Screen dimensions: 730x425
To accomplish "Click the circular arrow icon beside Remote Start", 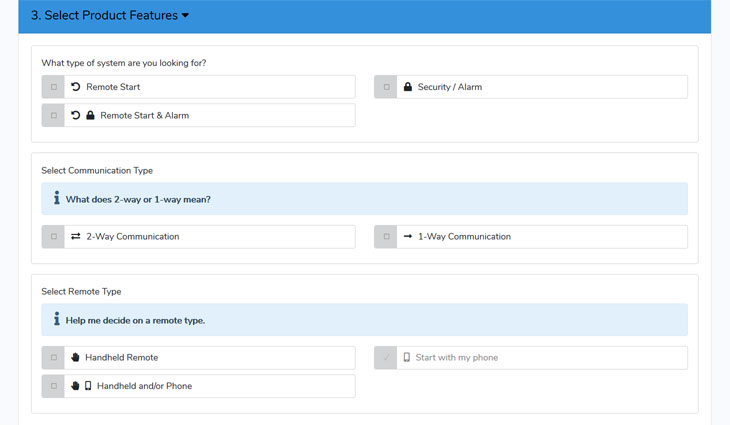I will click(75, 87).
